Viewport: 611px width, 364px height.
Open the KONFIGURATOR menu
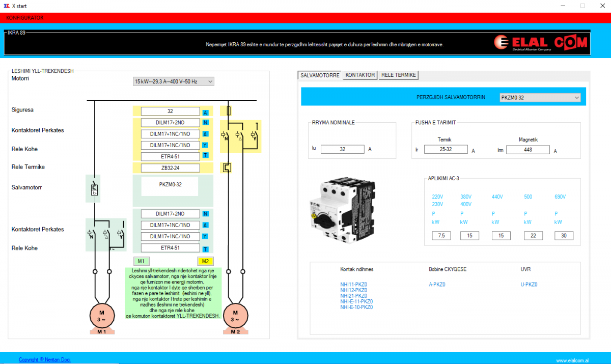(x=25, y=18)
